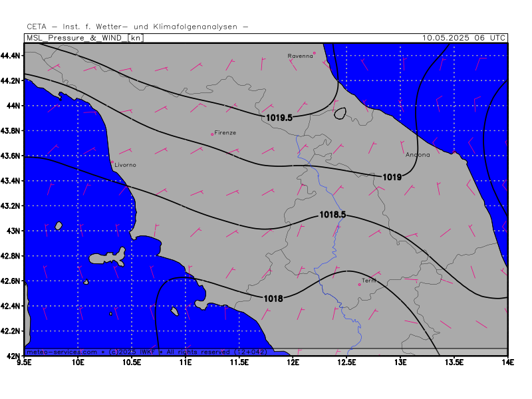Click the 14E longitude axis label
The width and height of the screenshot is (532, 399).
[x=507, y=362]
